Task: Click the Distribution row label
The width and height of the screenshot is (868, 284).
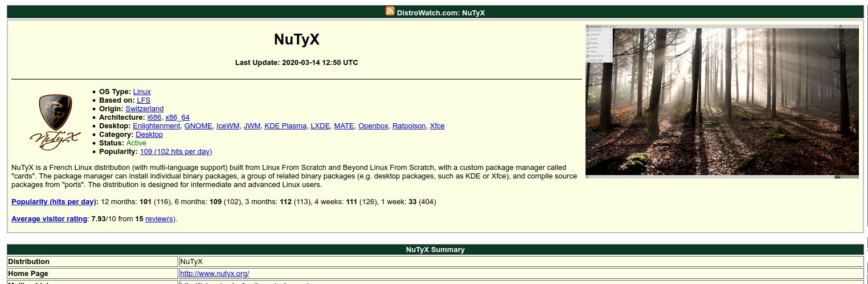Action: tap(28, 262)
